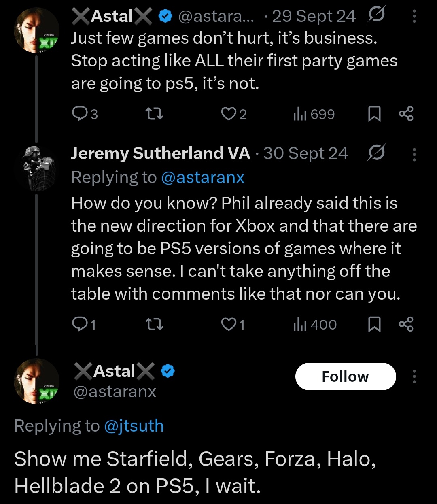The image size is (437, 504).
Task: Open more options beside Follow button
Action: (x=414, y=376)
